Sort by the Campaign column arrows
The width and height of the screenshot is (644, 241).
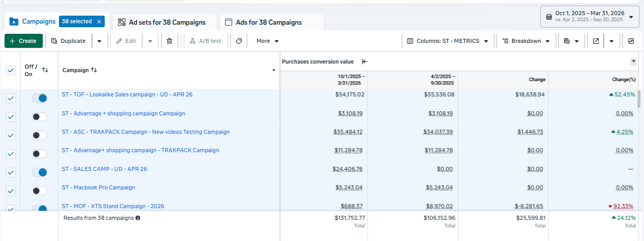[94, 70]
